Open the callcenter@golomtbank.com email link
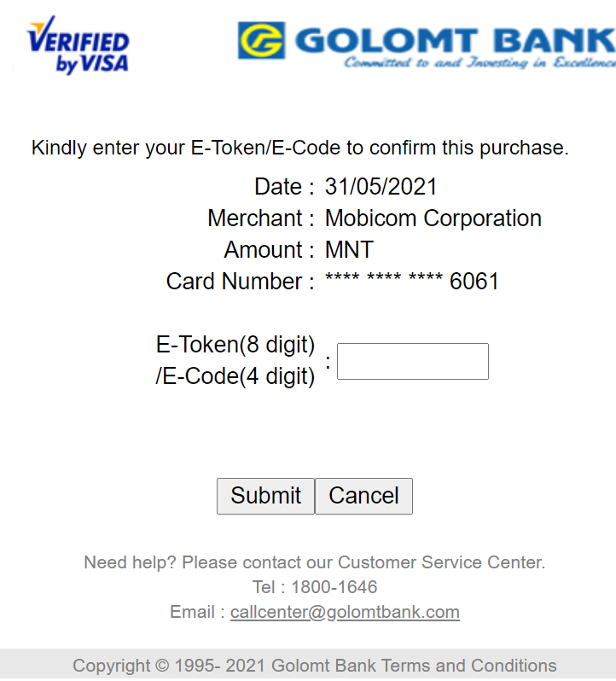This screenshot has width=616, height=681. 345,612
